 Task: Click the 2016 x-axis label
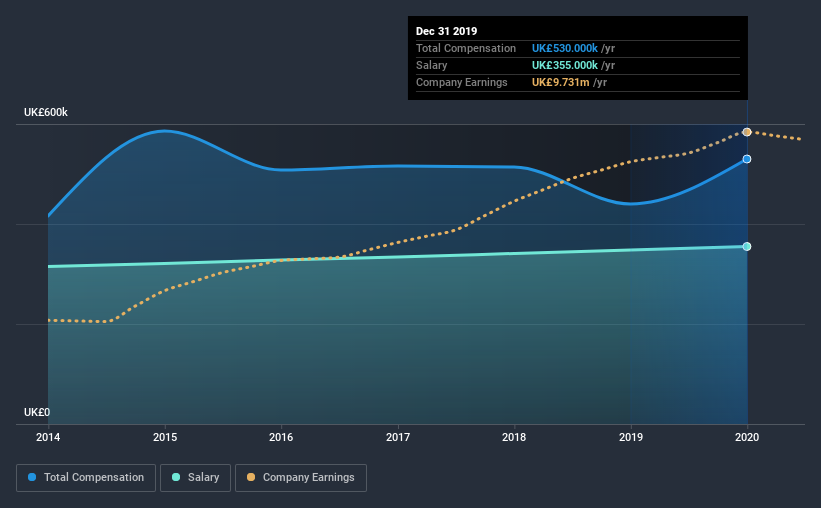(x=281, y=437)
